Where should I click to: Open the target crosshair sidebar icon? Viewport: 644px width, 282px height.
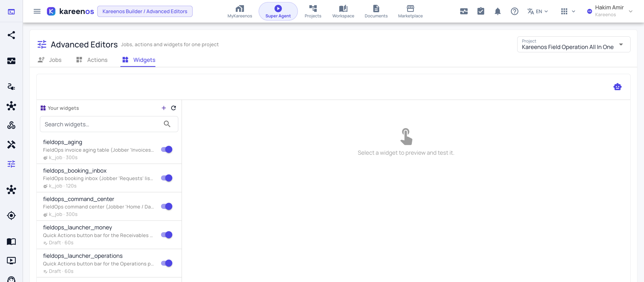coord(11,216)
